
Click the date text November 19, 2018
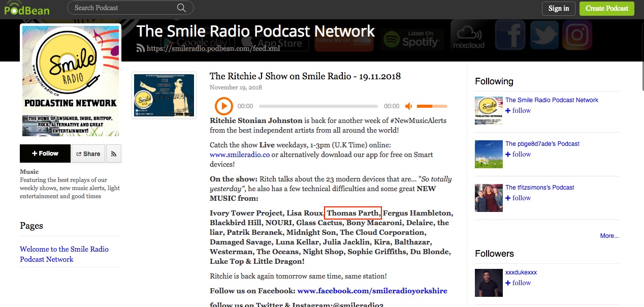[236, 87]
